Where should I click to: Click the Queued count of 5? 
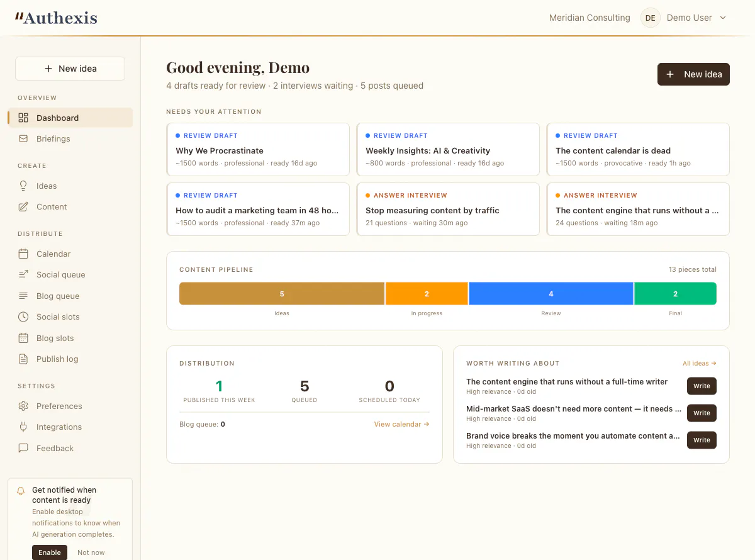pyautogui.click(x=305, y=386)
